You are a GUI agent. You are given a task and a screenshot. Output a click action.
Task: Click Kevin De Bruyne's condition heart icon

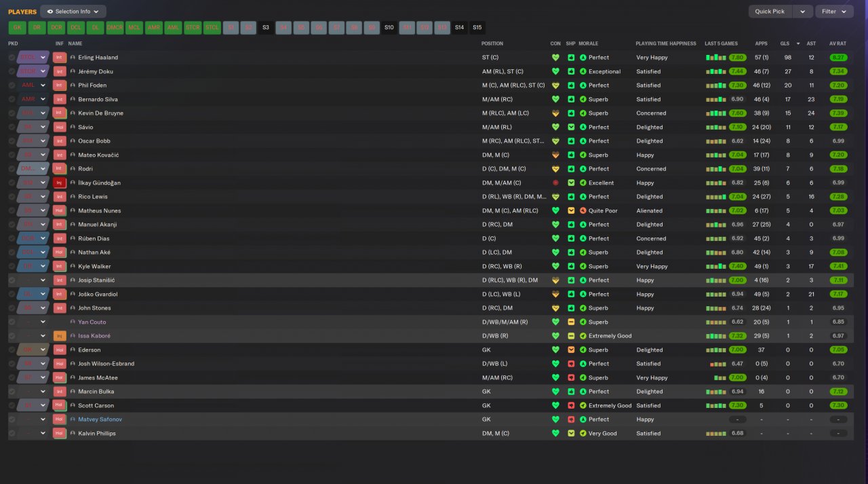coord(555,113)
